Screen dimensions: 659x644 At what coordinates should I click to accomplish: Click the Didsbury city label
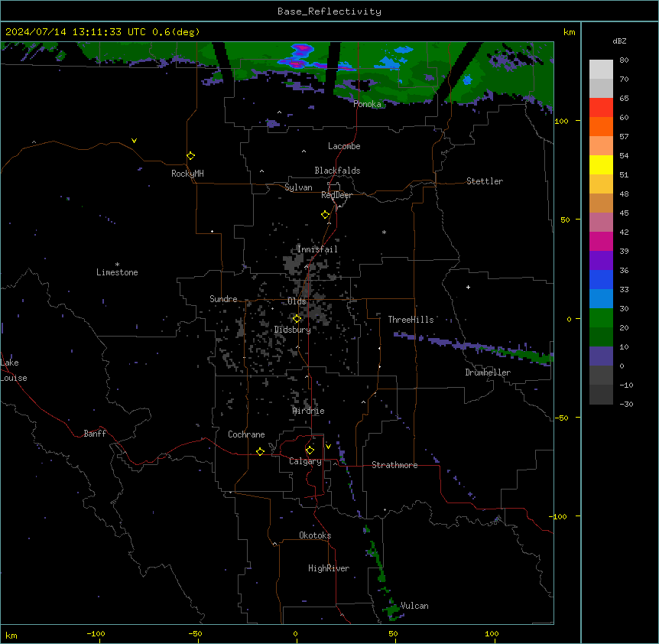pyautogui.click(x=293, y=330)
